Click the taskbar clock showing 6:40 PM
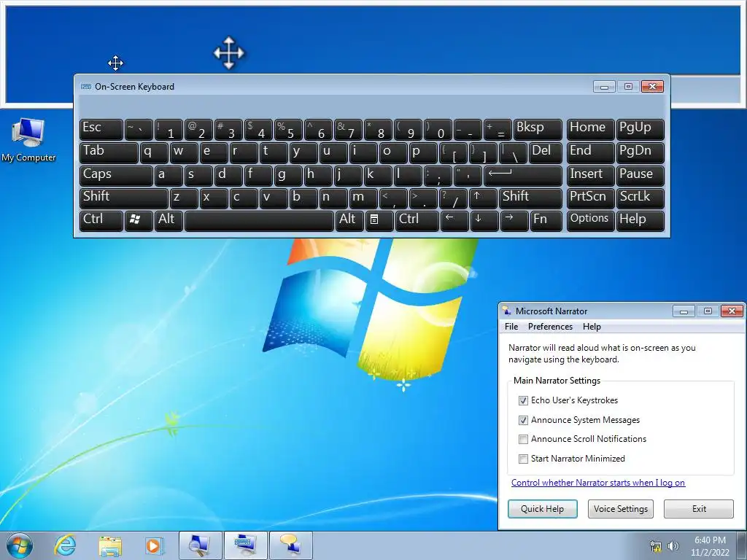The height and width of the screenshot is (560, 747). [710, 546]
